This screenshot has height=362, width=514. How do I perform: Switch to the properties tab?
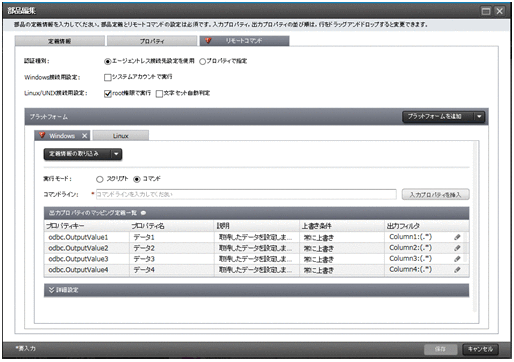pyautogui.click(x=152, y=41)
